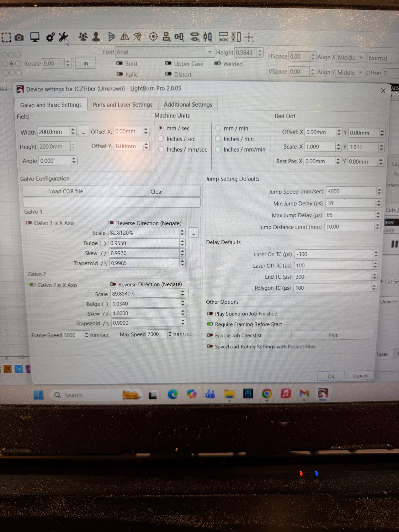Click into the Jump Speed input field
399x532 pixels.
pos(350,191)
